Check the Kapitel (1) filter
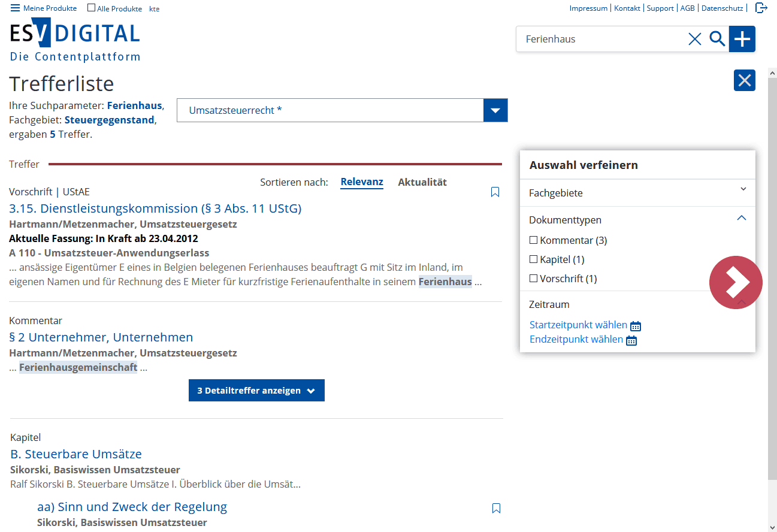 point(534,259)
